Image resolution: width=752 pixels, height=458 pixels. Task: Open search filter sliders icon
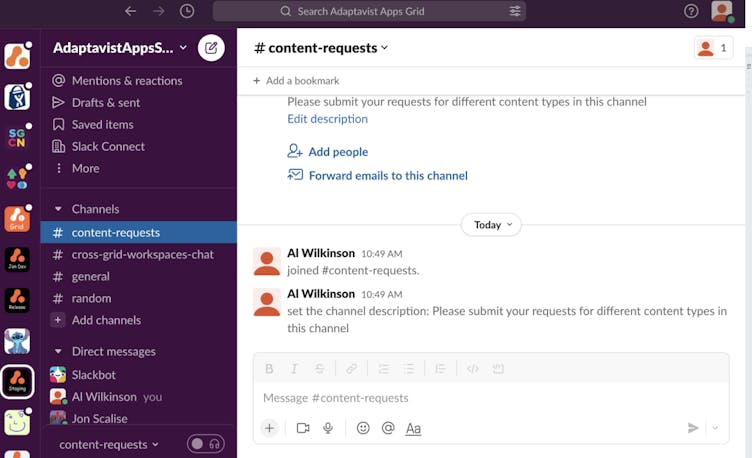[x=515, y=11]
